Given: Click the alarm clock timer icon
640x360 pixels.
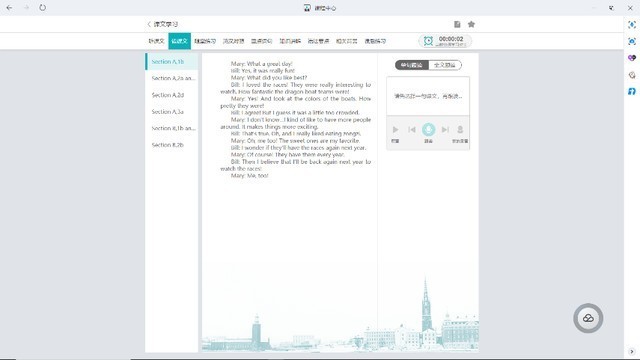Looking at the screenshot, I should [x=428, y=41].
